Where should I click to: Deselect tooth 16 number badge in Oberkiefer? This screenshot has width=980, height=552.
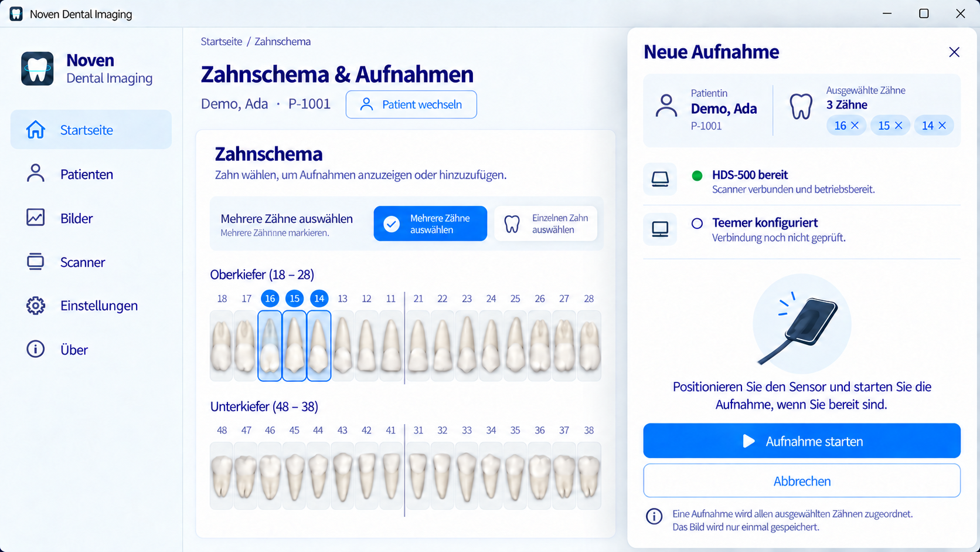tap(270, 299)
